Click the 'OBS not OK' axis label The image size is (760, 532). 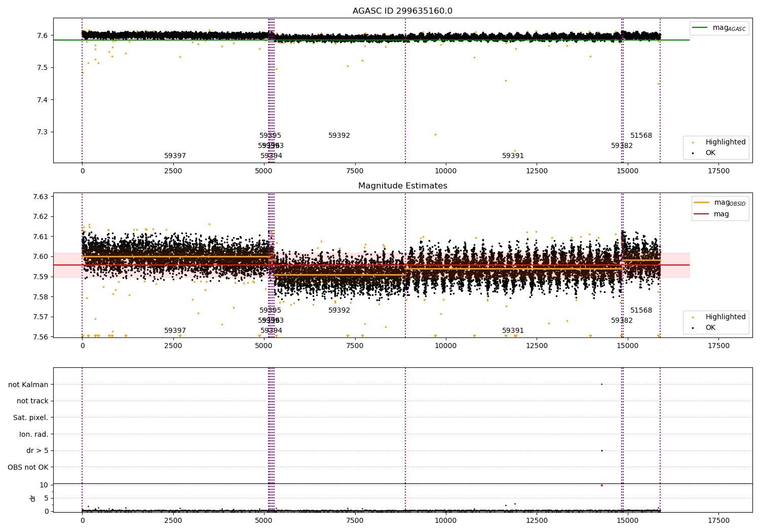pyautogui.click(x=28, y=467)
